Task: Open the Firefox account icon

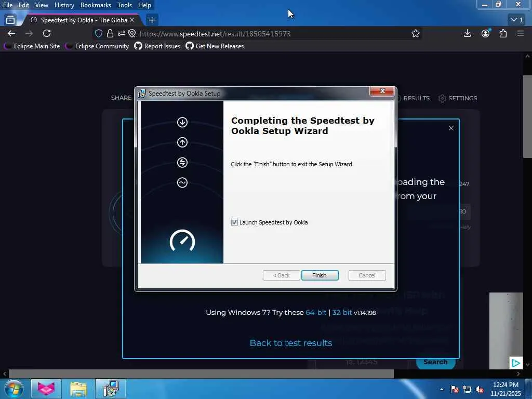Action: point(485,33)
